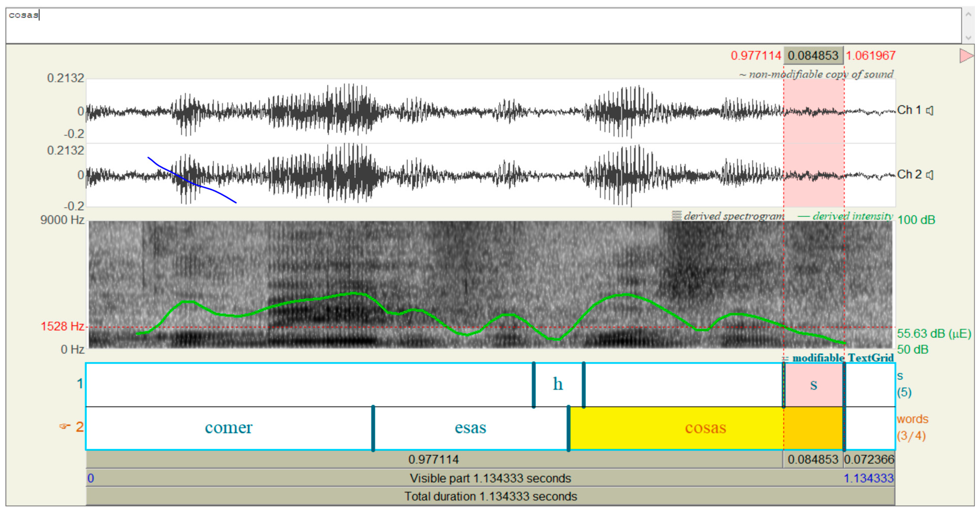Play the visible part 1.134333 seconds bar

coord(490,478)
